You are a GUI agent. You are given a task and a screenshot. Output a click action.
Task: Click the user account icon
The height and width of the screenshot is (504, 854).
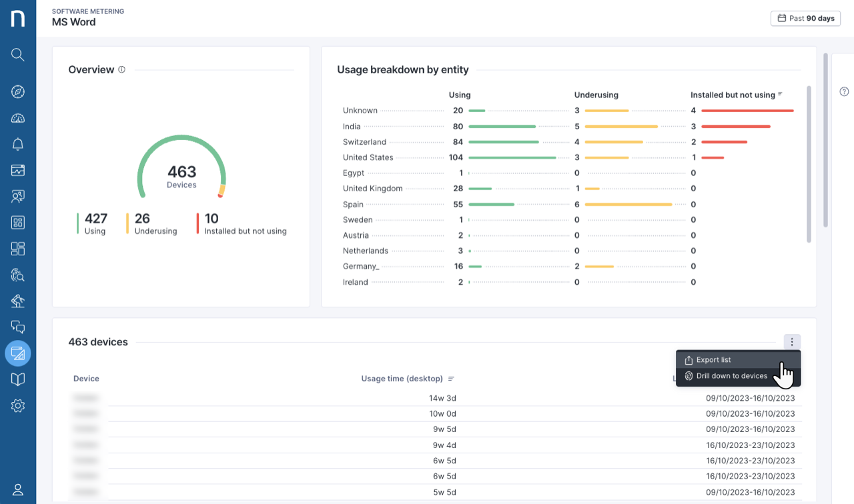click(x=18, y=490)
